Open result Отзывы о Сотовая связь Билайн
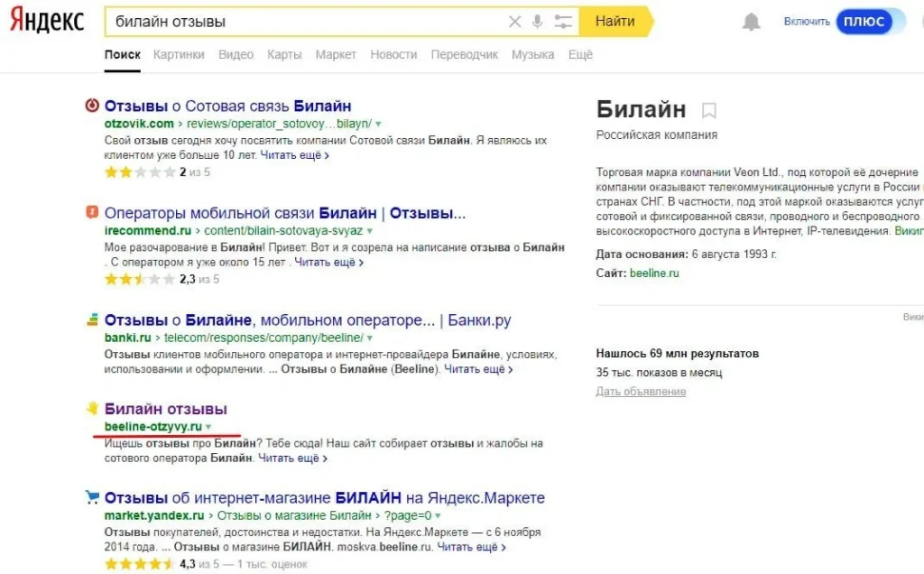 coord(228,106)
